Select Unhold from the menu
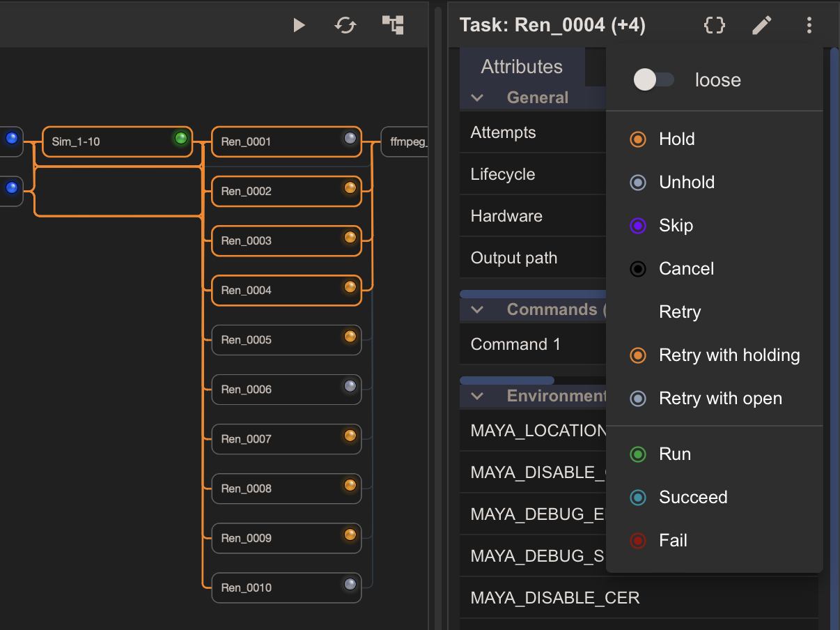The height and width of the screenshot is (630, 840). pos(715,182)
